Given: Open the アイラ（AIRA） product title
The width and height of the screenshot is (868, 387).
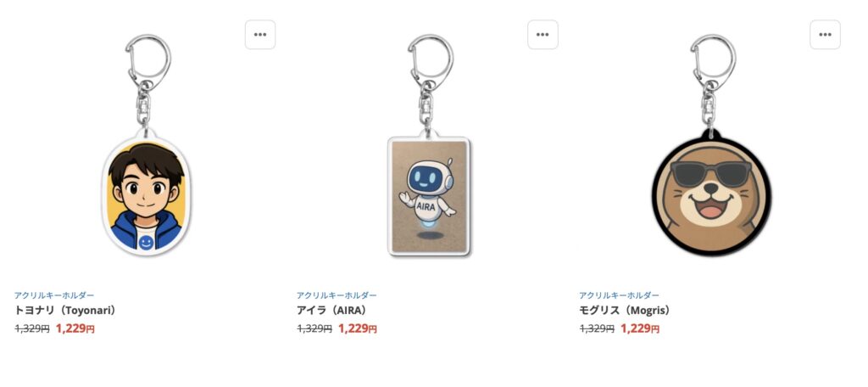Looking at the screenshot, I should tap(333, 311).
